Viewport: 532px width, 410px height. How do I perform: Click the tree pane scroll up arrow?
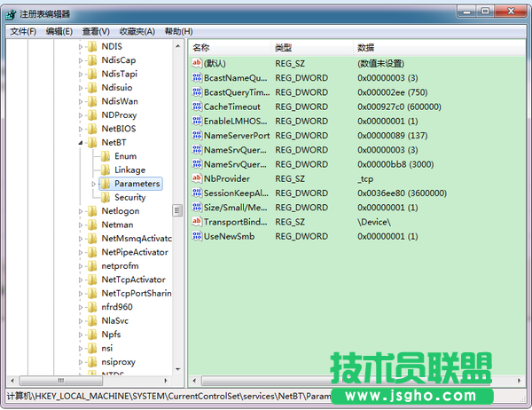pyautogui.click(x=178, y=46)
